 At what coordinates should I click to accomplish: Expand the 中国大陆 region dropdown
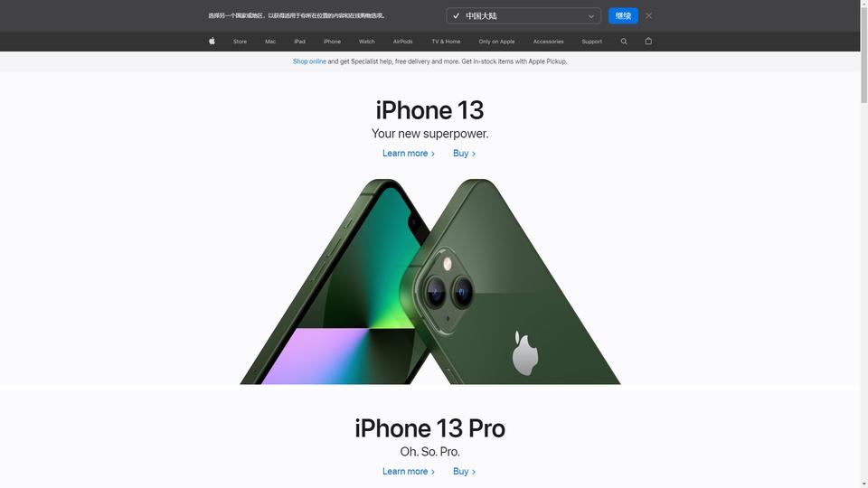click(524, 15)
